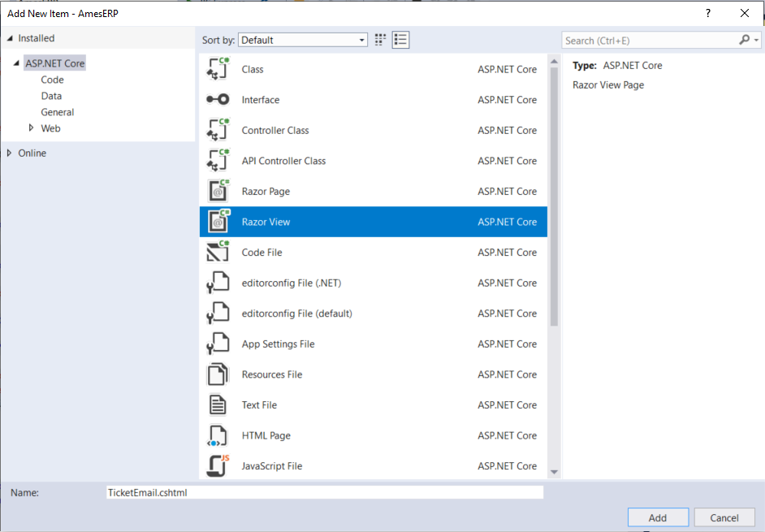Click the 'App Settings File' label text
Viewport: 765px width, 532px height.
(278, 344)
